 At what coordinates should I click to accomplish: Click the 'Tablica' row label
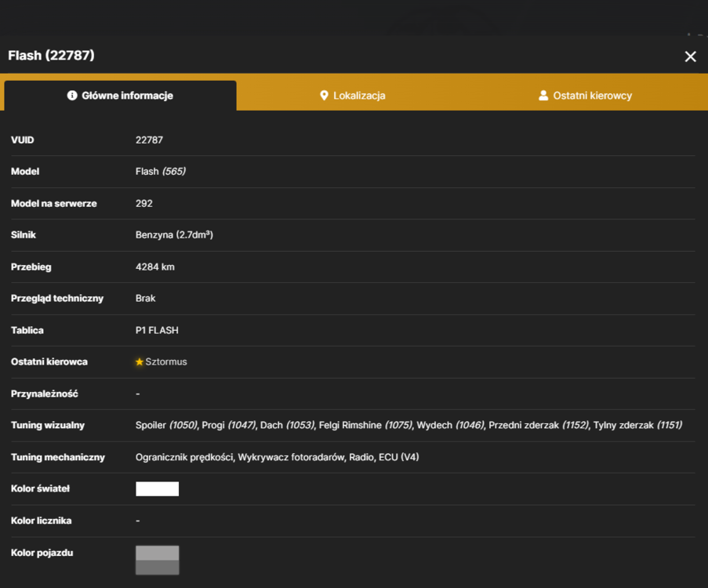[27, 330]
